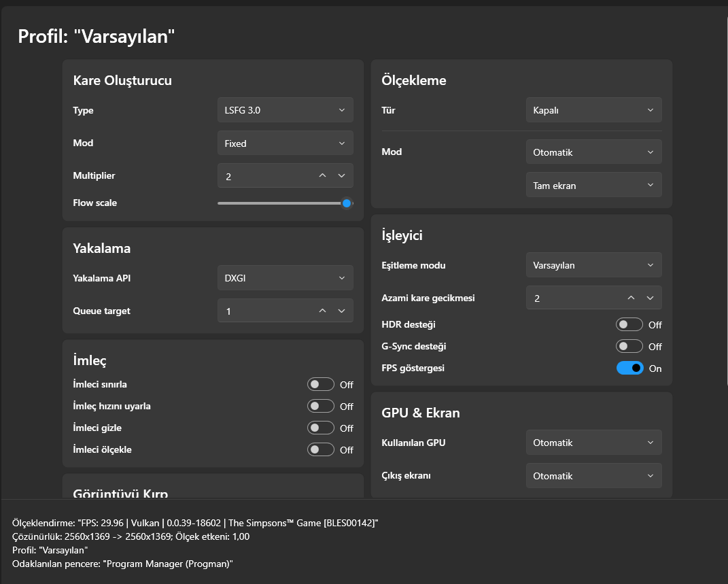Click Queue target down arrow
This screenshot has height=584, width=728.
click(341, 311)
